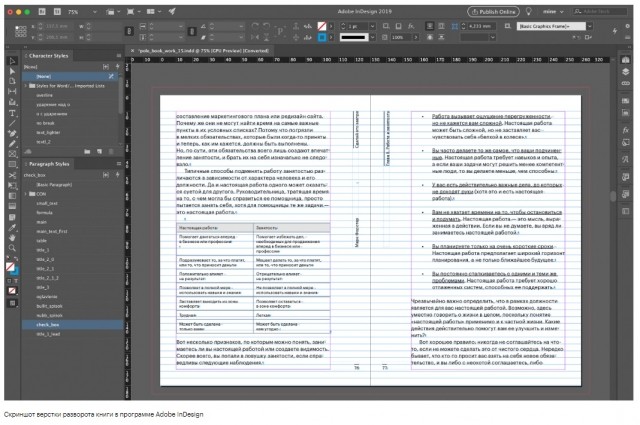Toggle the screen view mode button in toolbox
The image size is (640, 425).
click(x=12, y=303)
